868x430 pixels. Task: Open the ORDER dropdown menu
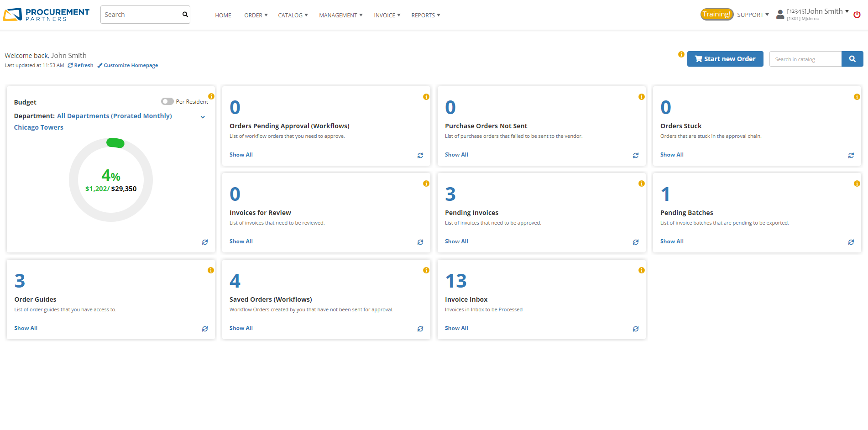pyautogui.click(x=255, y=15)
